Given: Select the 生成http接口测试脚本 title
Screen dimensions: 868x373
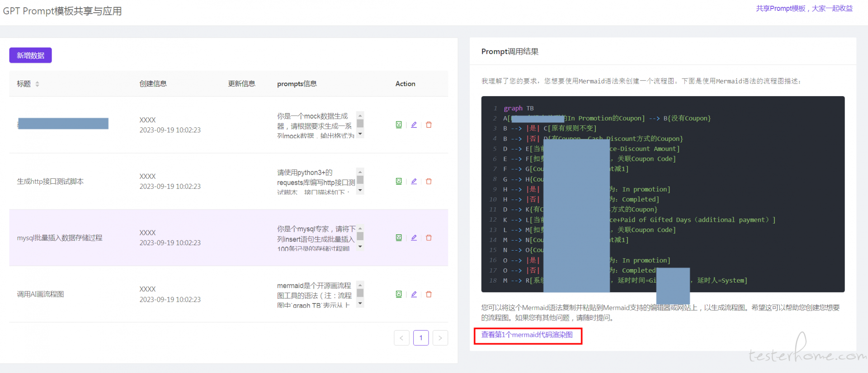Looking at the screenshot, I should click(x=50, y=181).
